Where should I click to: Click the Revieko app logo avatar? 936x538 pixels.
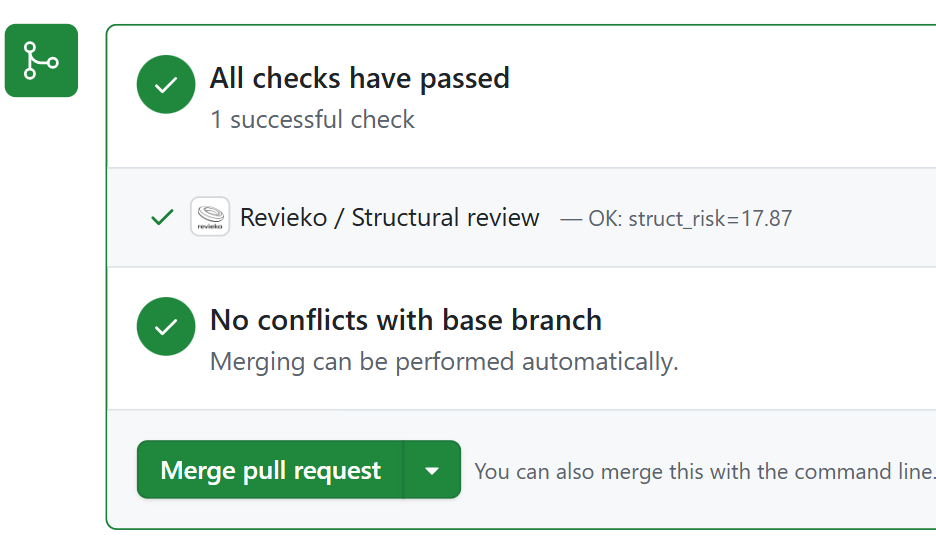[210, 217]
